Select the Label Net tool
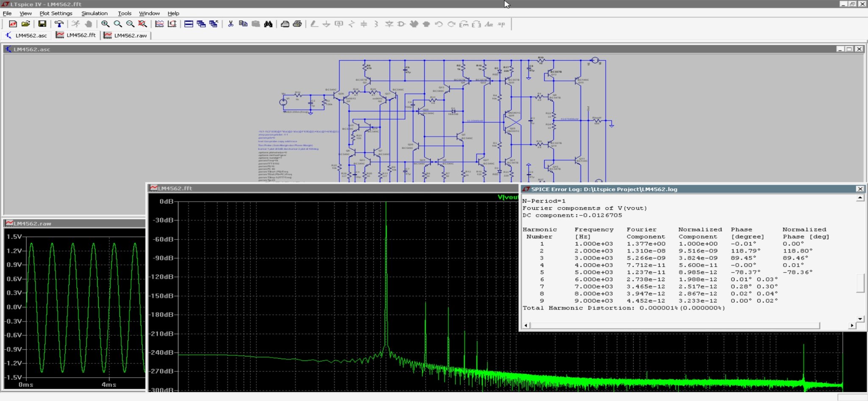Screen dimensions: 868x401 point(339,24)
